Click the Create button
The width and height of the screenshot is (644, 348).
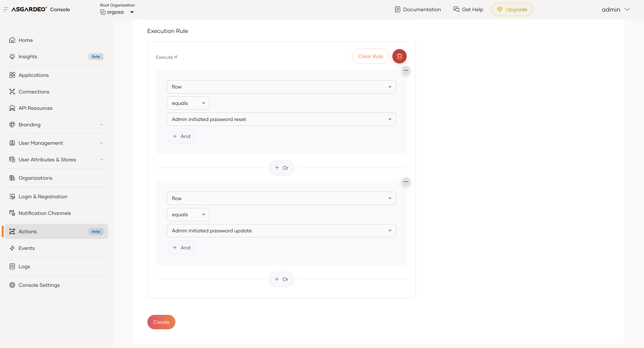pos(161,322)
